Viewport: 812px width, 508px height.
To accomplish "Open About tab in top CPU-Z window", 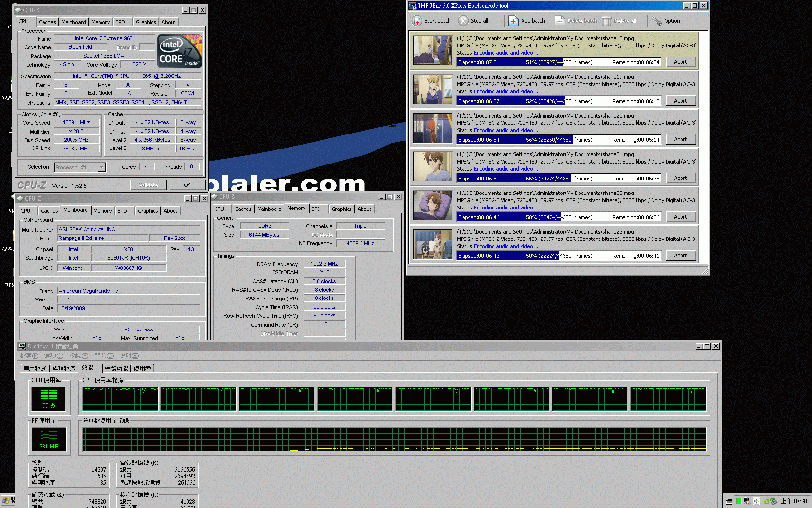I will (x=169, y=22).
